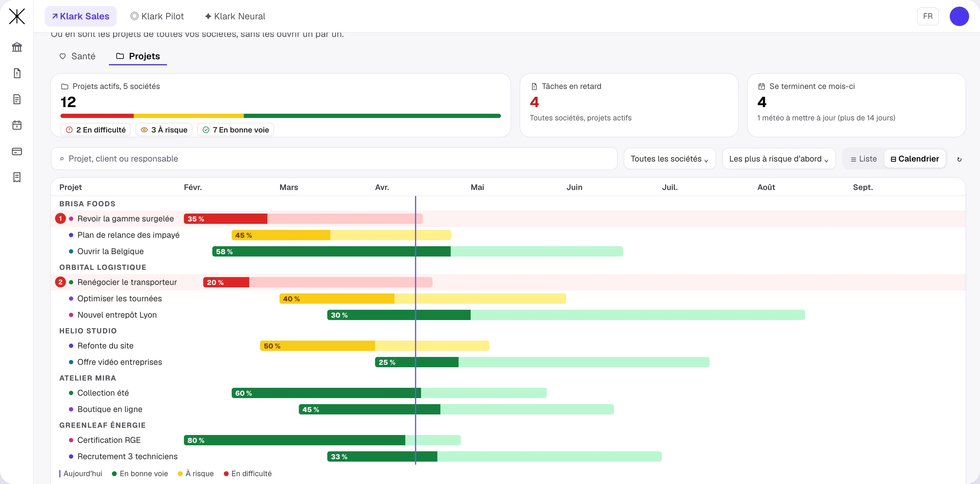The image size is (980, 484).
Task: Switch to Klark Pilot
Action: click(157, 16)
